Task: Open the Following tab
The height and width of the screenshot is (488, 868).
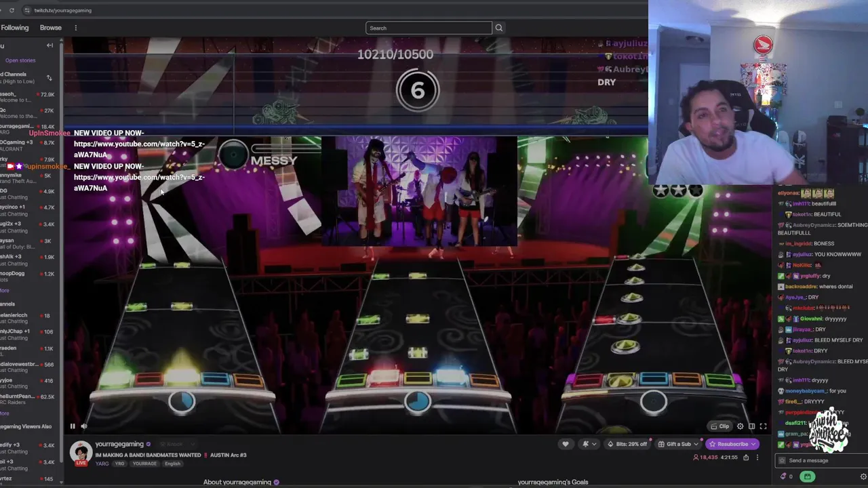Action: [14, 28]
